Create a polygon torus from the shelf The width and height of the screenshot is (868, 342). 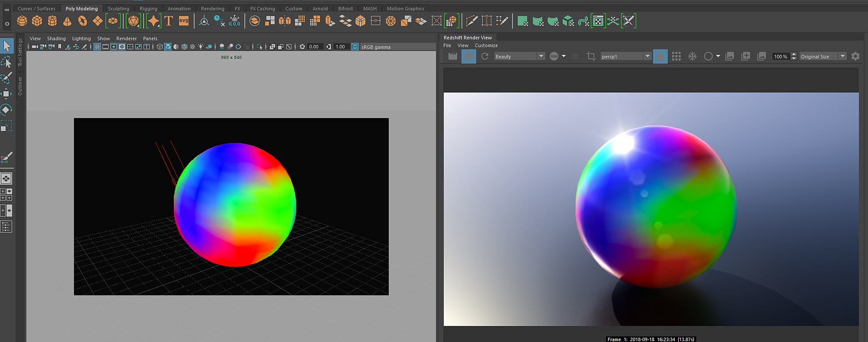point(82,21)
